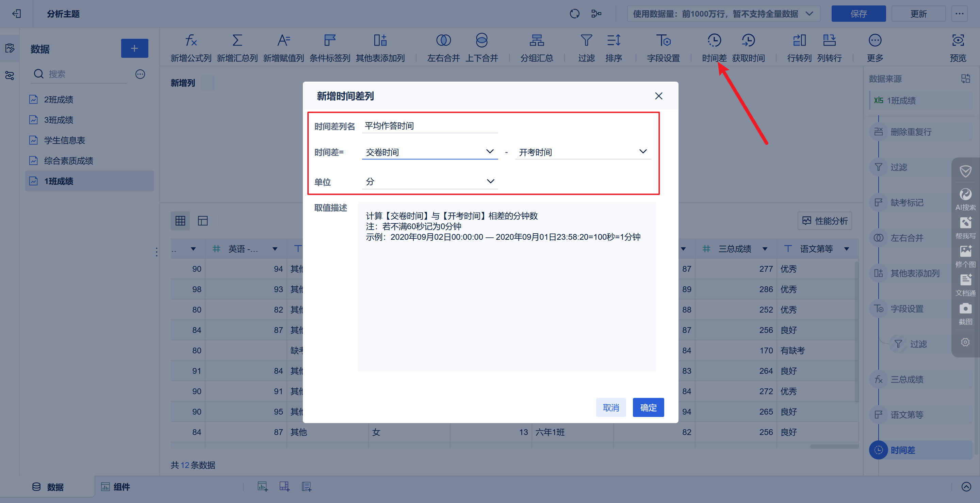Change the 单位 unit dropdown
This screenshot has height=503, width=980.
(429, 181)
